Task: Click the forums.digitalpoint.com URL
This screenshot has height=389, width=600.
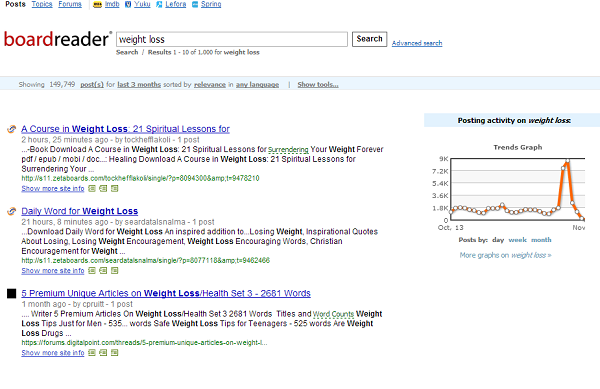Action: point(144,343)
